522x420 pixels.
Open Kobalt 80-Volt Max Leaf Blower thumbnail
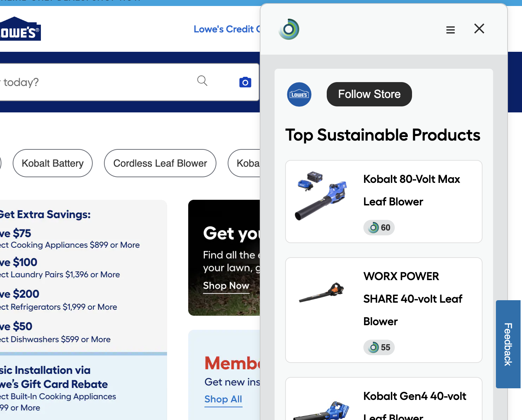tap(321, 196)
